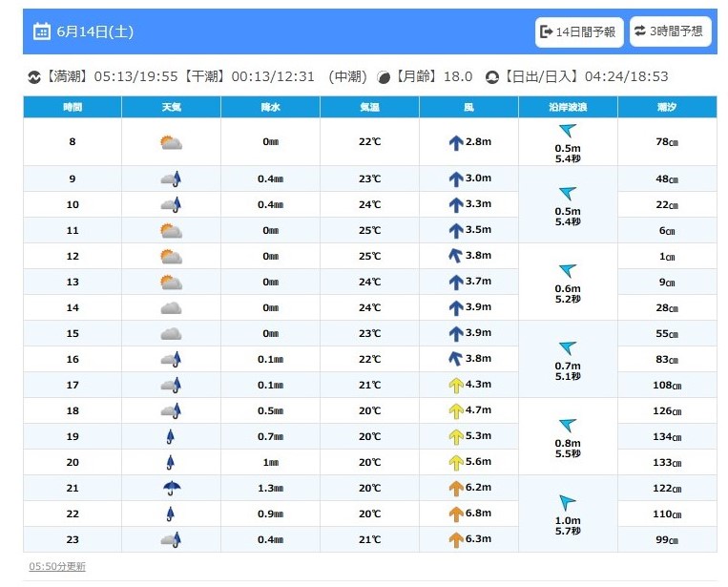Click the 天気 column header
The height and width of the screenshot is (587, 728).
(172, 107)
